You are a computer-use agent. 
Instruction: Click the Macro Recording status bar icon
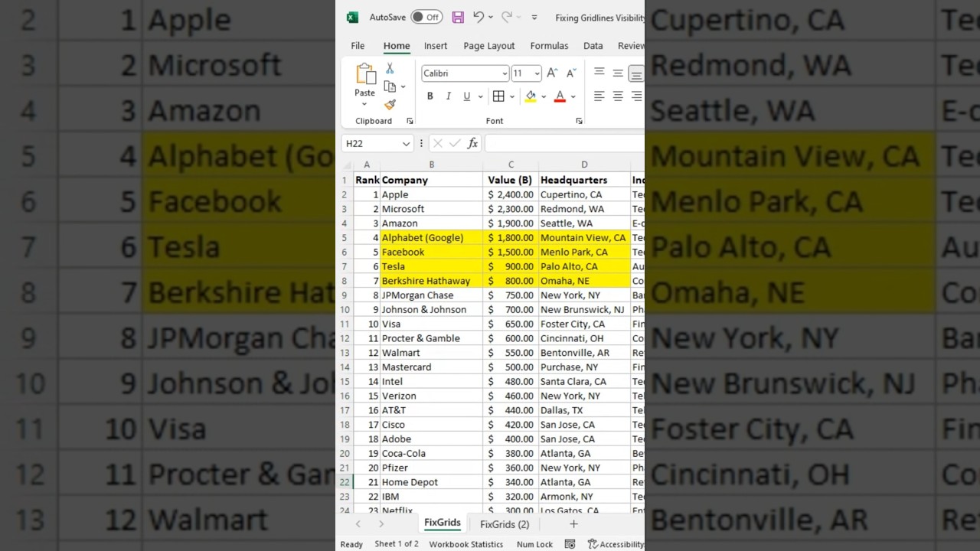pyautogui.click(x=570, y=544)
